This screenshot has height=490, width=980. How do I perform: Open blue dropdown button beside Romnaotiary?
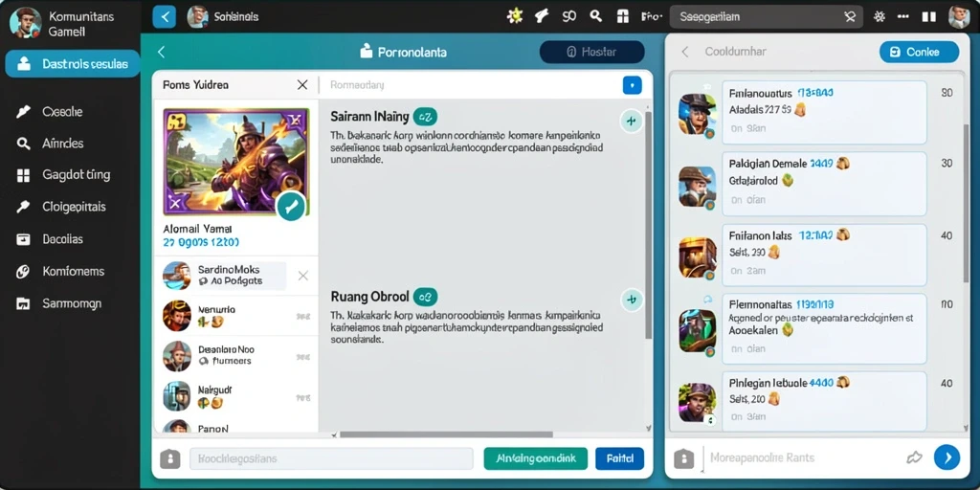tap(632, 85)
